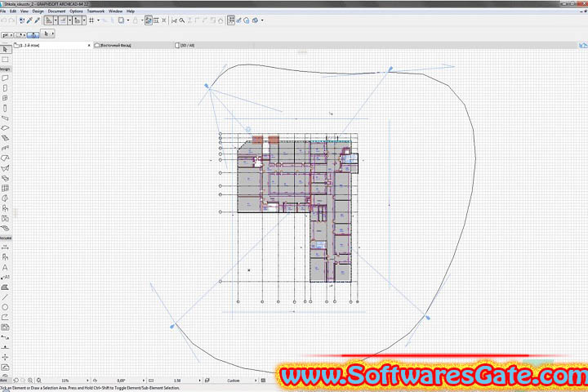Select the Curtain Wall tool
The image size is (588, 392).
(5, 188)
